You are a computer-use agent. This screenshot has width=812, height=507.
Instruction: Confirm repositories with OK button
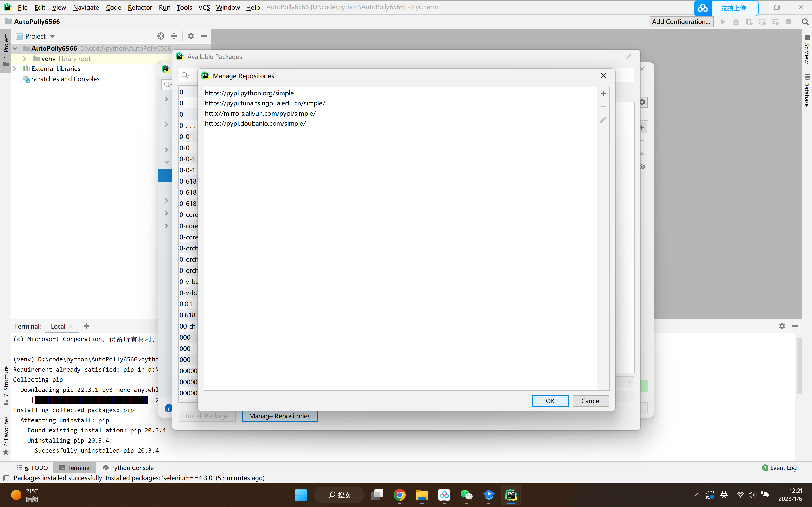pyautogui.click(x=550, y=401)
